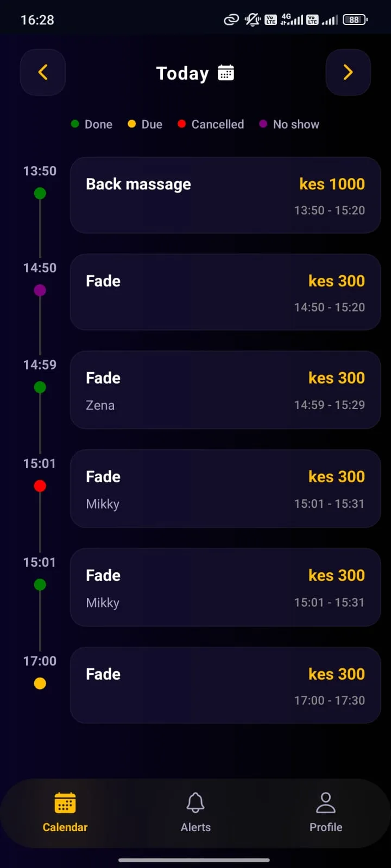Viewport: 391px width, 868px height.
Task: Open the 17:00 - 17:30 Fade appointment
Action: pos(225,685)
